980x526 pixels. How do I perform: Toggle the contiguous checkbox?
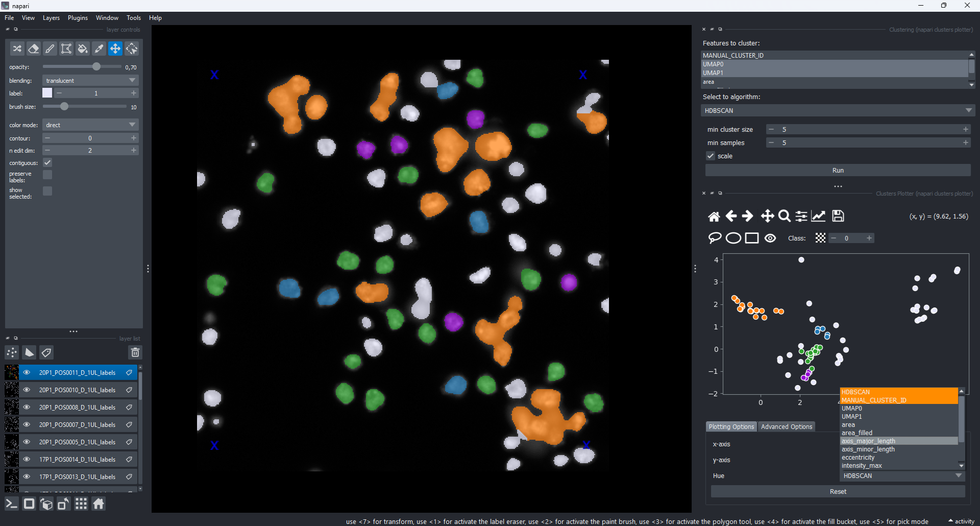pyautogui.click(x=47, y=162)
